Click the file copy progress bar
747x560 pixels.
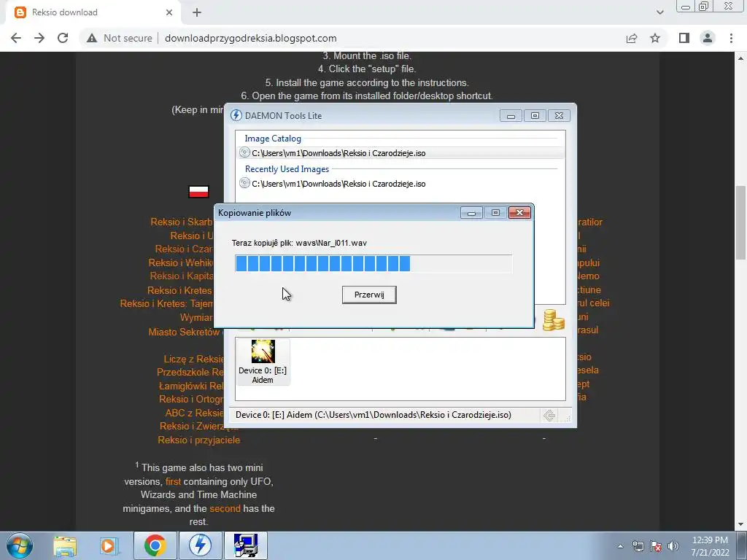pos(373,263)
